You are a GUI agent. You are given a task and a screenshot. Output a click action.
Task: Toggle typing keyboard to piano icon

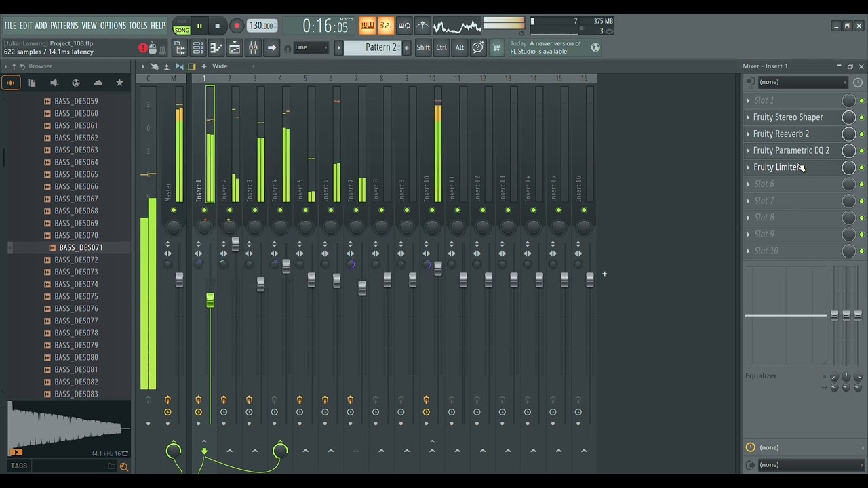coord(367,26)
